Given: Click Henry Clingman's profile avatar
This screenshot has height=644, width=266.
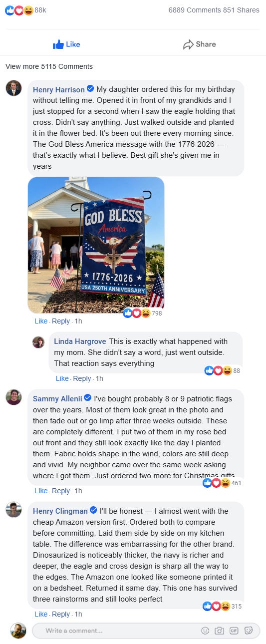Looking at the screenshot, I should [13, 510].
